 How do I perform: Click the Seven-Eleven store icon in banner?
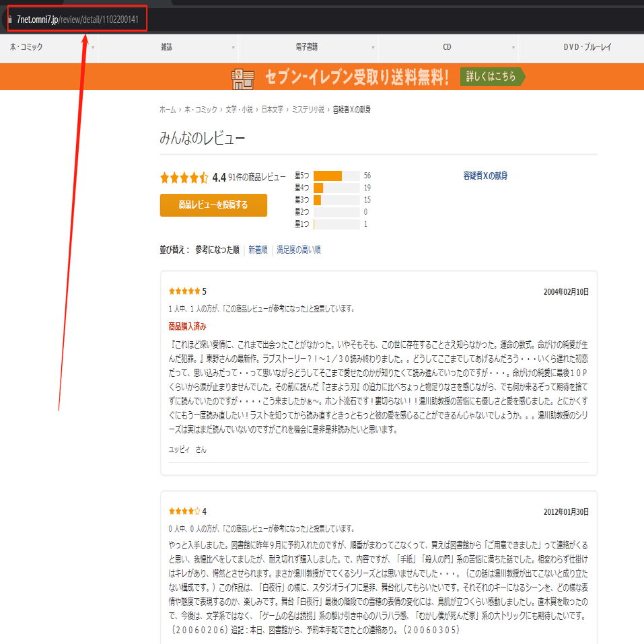coord(243,79)
